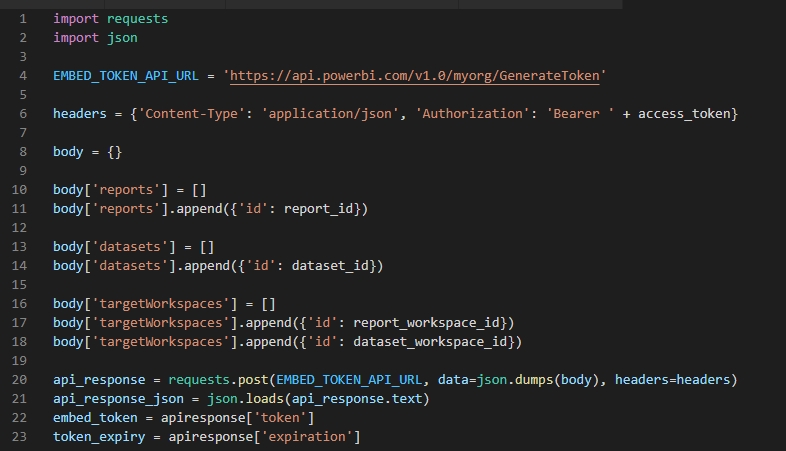Click line number 14 in the gutter
Image resolution: width=786 pixels, height=451 pixels.
click(20, 266)
